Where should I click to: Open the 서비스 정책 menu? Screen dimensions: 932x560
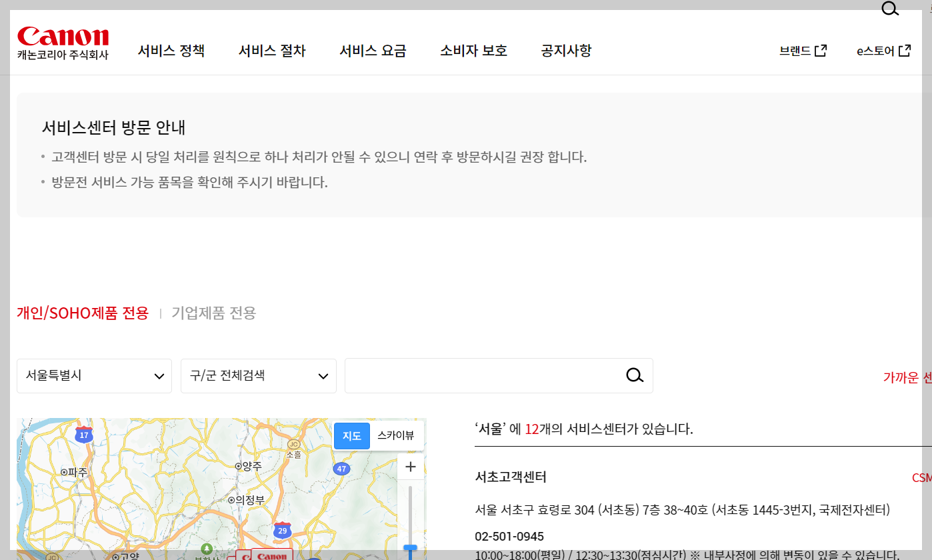click(171, 51)
